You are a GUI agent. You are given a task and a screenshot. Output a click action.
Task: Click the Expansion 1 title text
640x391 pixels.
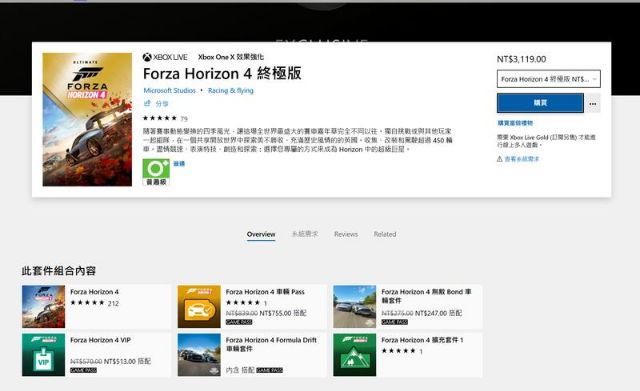(422, 340)
